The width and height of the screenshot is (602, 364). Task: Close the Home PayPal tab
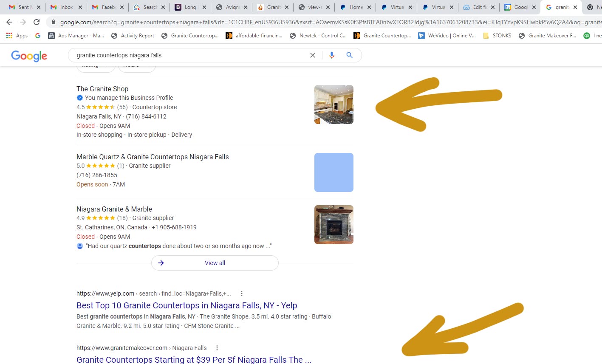coord(369,7)
